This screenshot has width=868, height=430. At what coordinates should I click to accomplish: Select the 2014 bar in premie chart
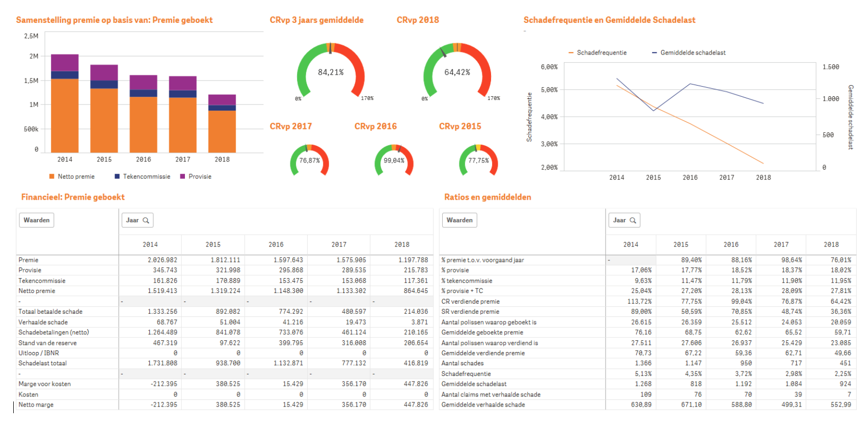(x=65, y=112)
